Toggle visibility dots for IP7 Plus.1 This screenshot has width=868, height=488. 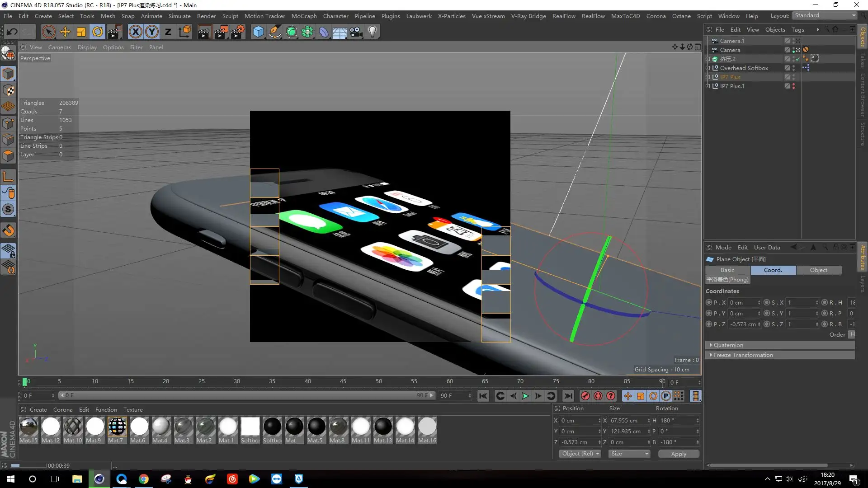coord(793,86)
